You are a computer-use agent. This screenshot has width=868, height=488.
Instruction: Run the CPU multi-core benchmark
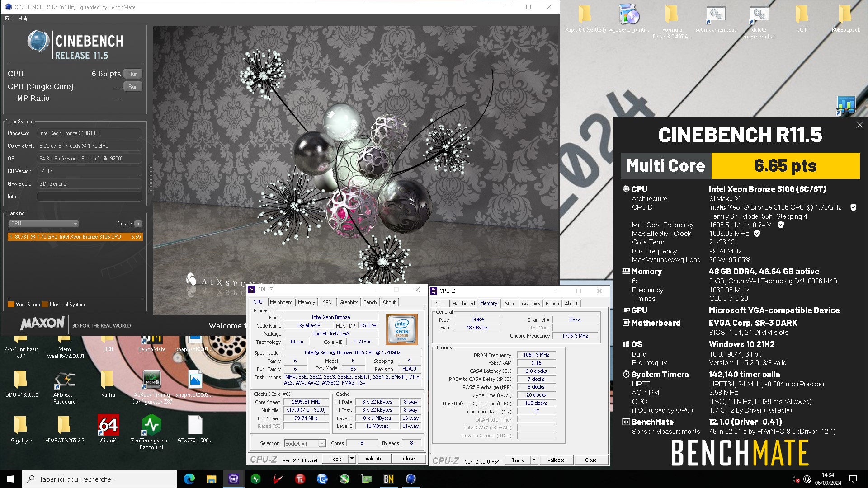tap(133, 74)
